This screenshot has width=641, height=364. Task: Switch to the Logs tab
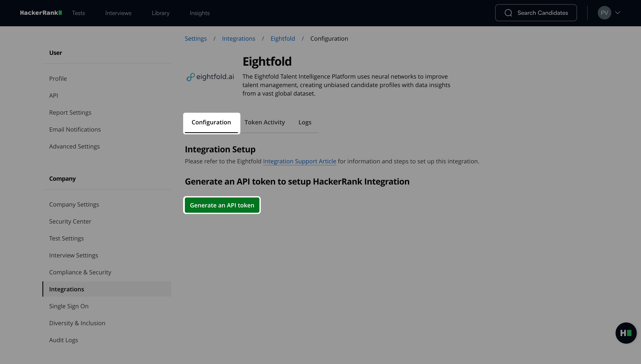(x=305, y=122)
